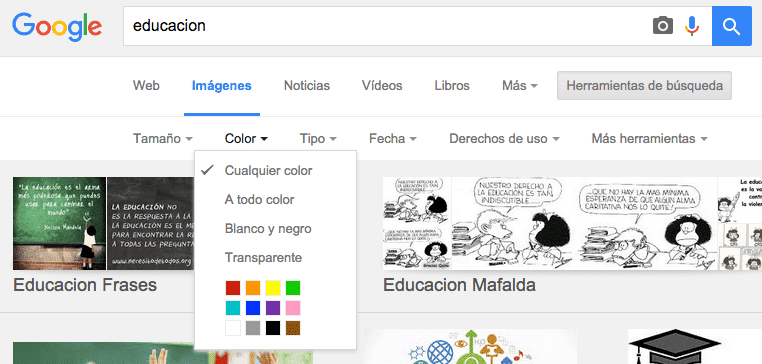Viewport: 762px width, 364px height.
Task: Filter by the black color swatch
Action: [x=273, y=328]
